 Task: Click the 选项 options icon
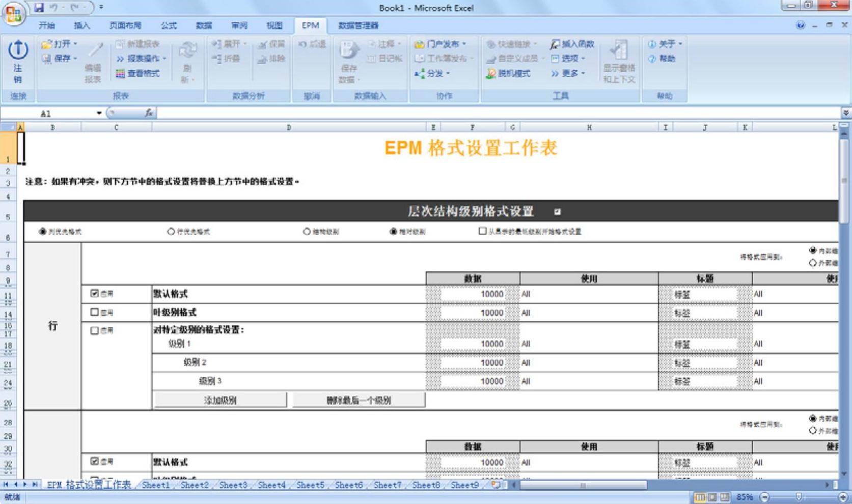[x=555, y=59]
